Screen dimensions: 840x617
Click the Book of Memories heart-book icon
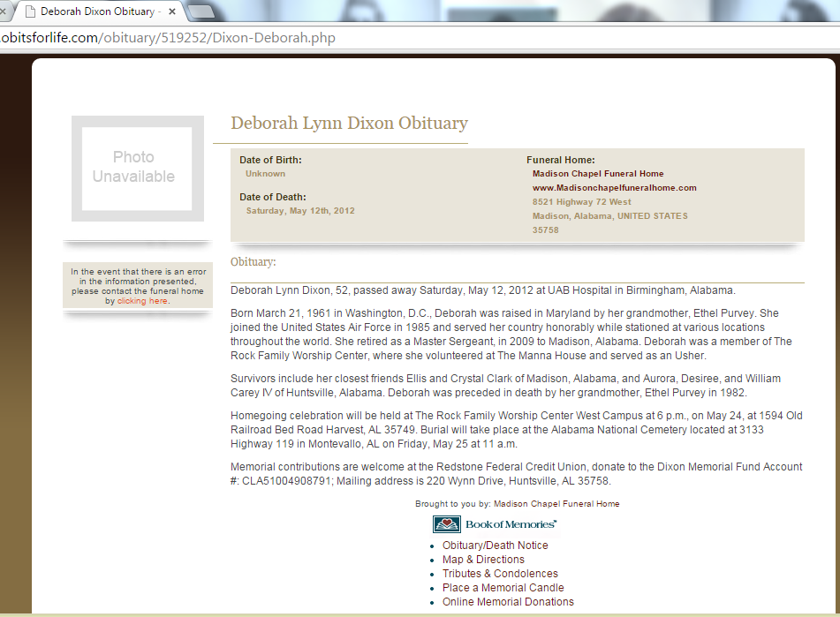pos(447,524)
